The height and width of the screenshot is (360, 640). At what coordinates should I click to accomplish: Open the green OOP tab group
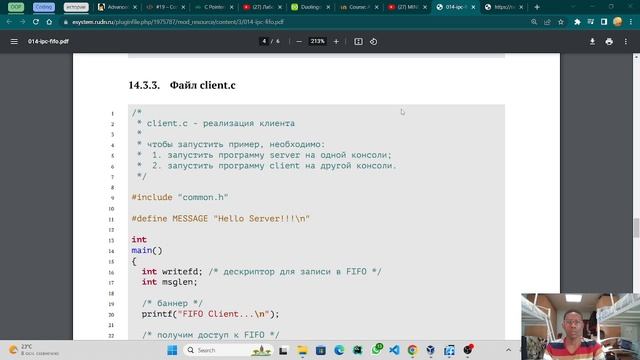[16, 7]
